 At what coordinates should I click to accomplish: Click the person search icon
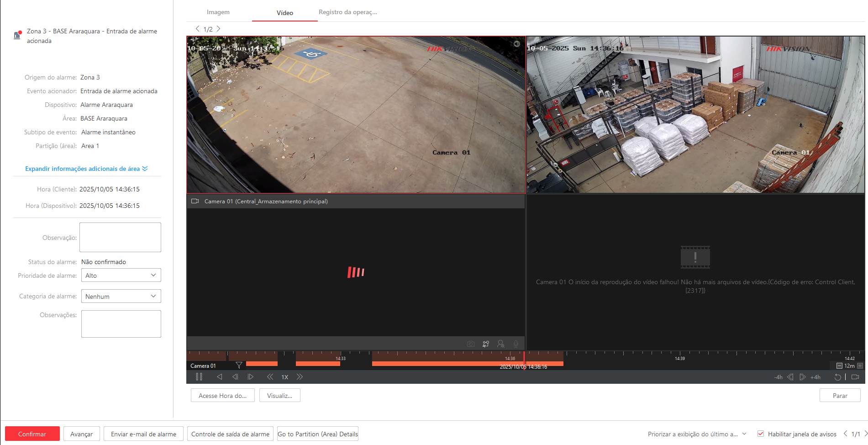501,344
